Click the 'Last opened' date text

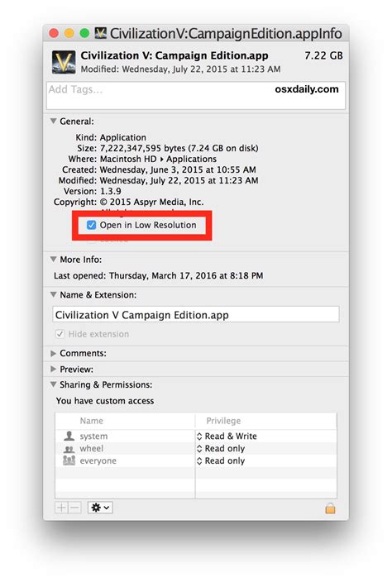pyautogui.click(x=159, y=275)
